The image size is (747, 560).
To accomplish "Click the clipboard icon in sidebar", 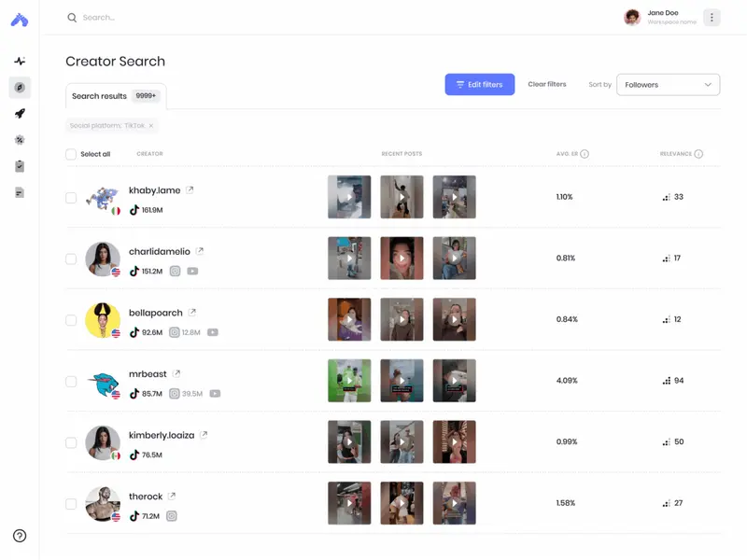I will click(20, 166).
